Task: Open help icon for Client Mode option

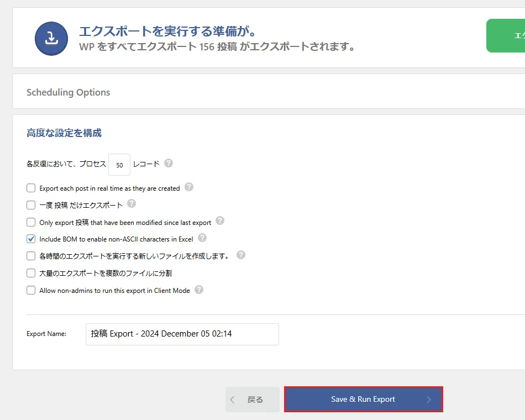Action: (198, 290)
